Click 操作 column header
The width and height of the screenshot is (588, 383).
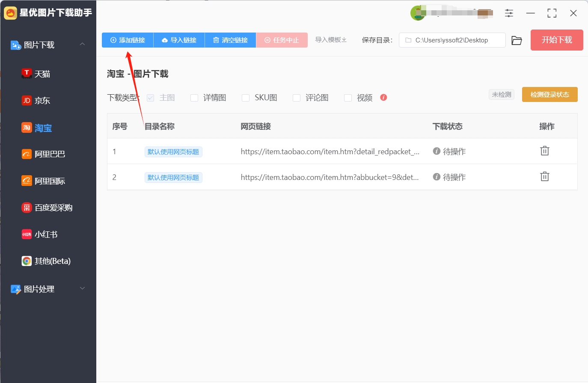(x=546, y=126)
